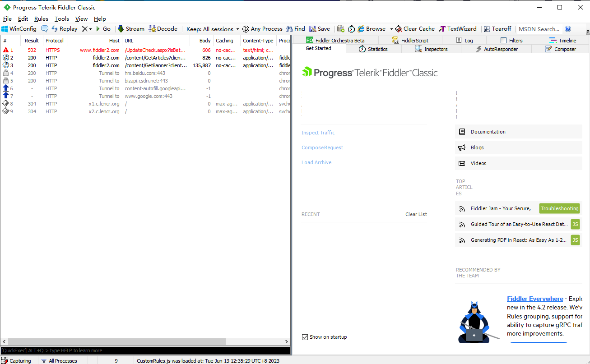
Task: Open Find sessions with binoculars icon
Action: [x=295, y=29]
